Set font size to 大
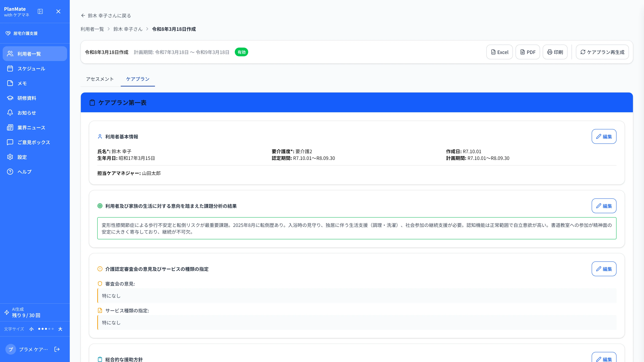Image resolution: width=644 pixels, height=362 pixels. click(60, 329)
